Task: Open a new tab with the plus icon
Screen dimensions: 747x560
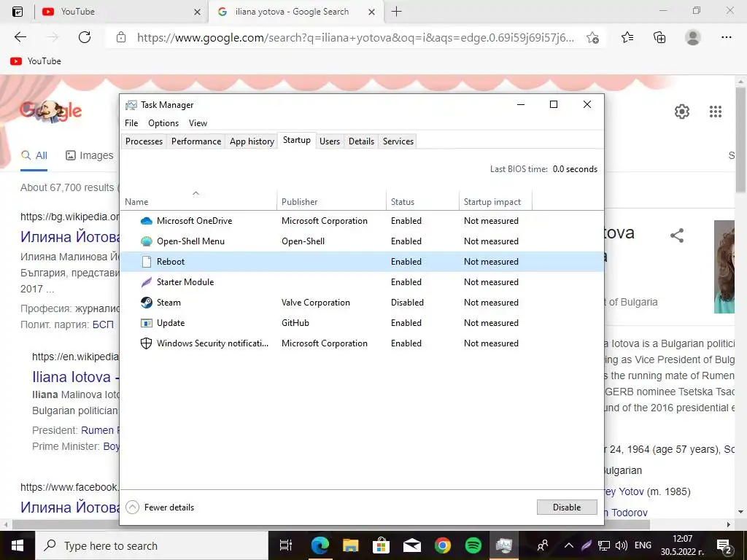Action: click(x=396, y=12)
